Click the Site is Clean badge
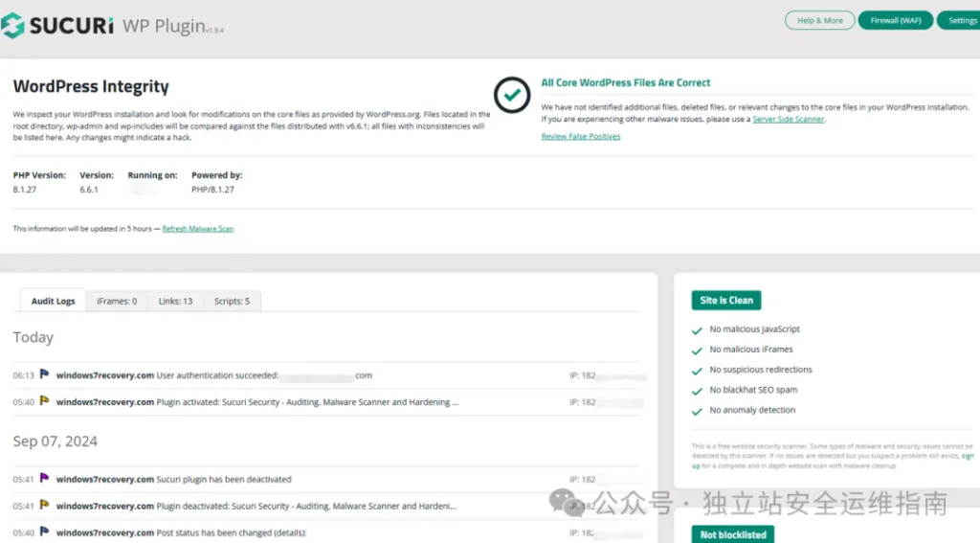The image size is (980, 543). click(726, 301)
